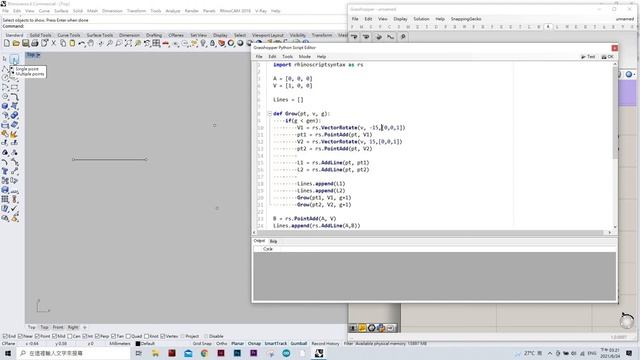The height and width of the screenshot is (360, 640).
Task: Print icon in Rhino standard toolbar
Action: coord(35,43)
